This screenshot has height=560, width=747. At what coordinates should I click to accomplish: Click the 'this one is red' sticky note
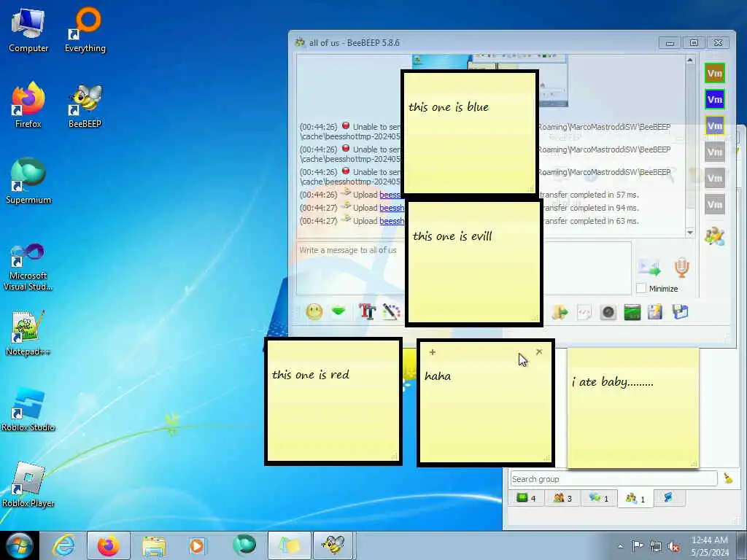(333, 402)
